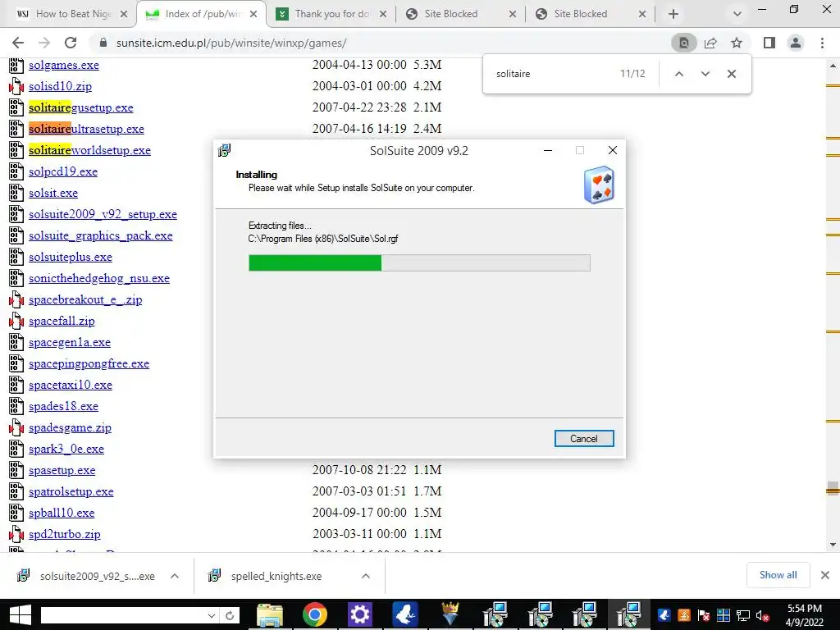Open Google Chrome from the taskbar
This screenshot has height=630, width=840.
pos(314,615)
